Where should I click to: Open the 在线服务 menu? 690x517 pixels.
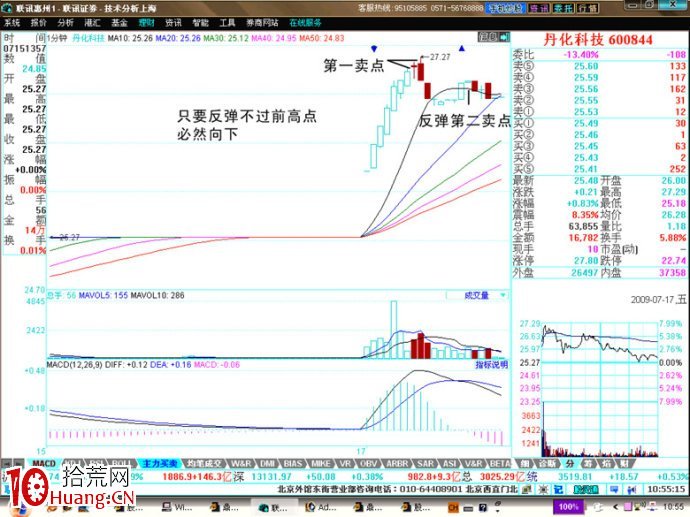click(305, 23)
